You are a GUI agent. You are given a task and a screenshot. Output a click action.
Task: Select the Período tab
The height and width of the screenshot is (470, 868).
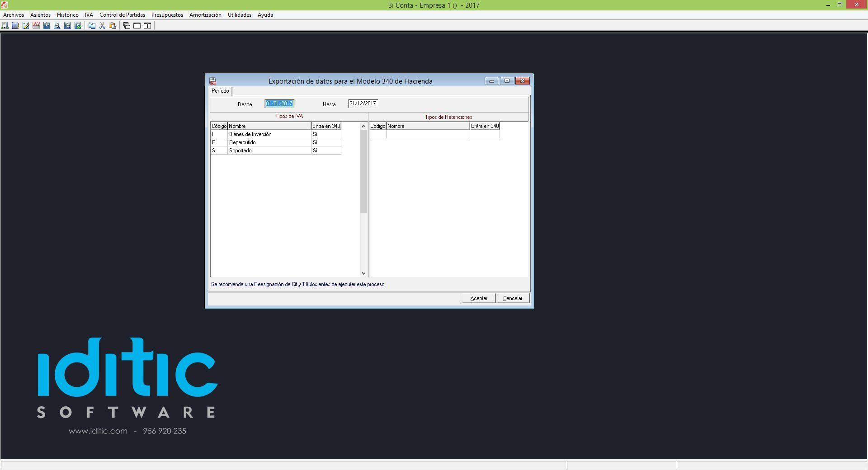[x=220, y=91]
